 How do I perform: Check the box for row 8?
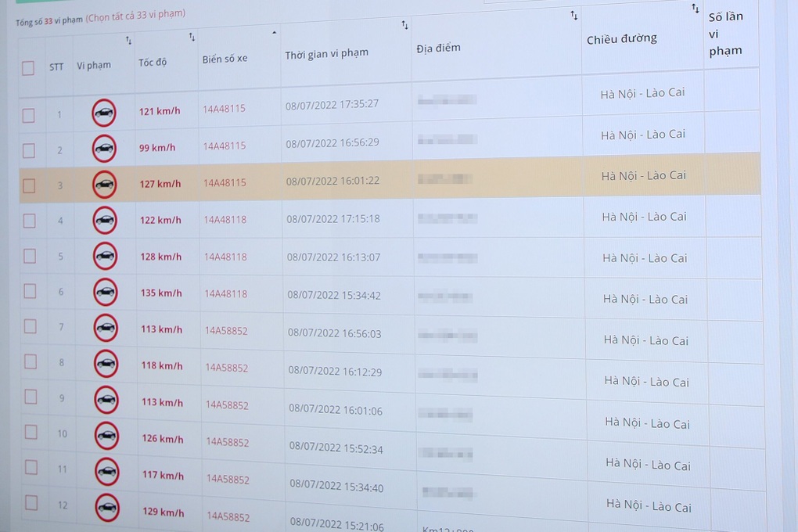[31, 362]
